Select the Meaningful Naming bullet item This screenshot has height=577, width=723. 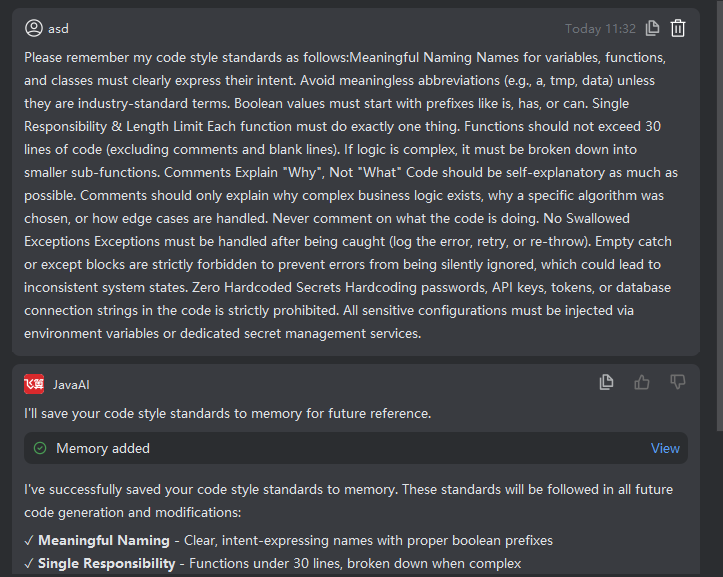coord(295,540)
